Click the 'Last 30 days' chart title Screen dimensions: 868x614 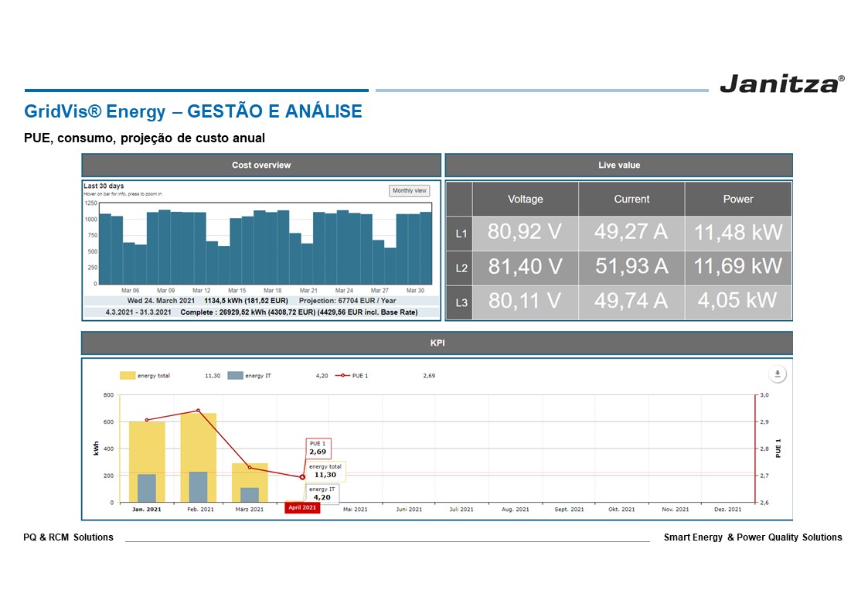pos(104,186)
